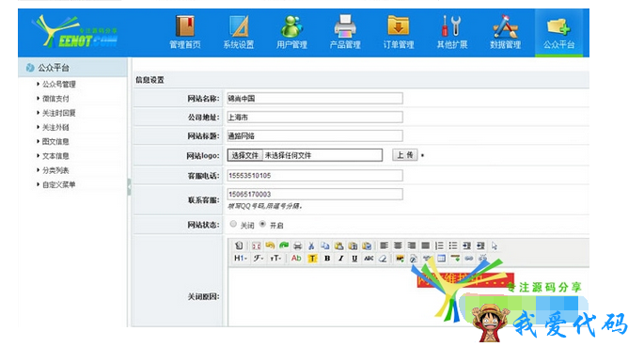Open the 产品管理 printer icon
The width and height of the screenshot is (644, 347).
tap(345, 26)
